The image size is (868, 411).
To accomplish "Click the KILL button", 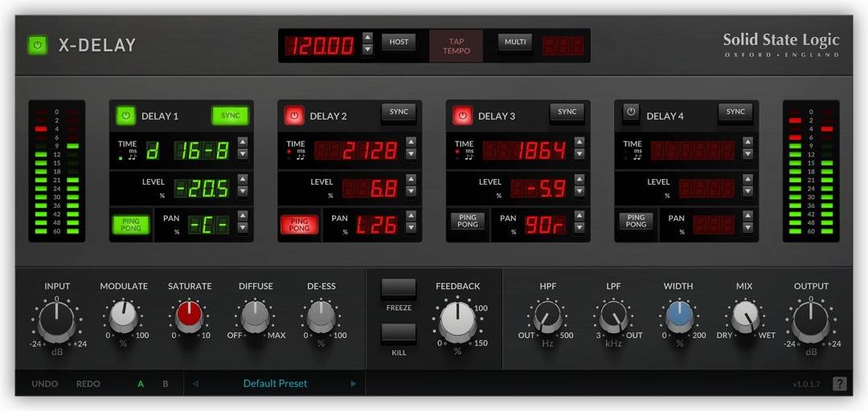I will pyautogui.click(x=399, y=334).
